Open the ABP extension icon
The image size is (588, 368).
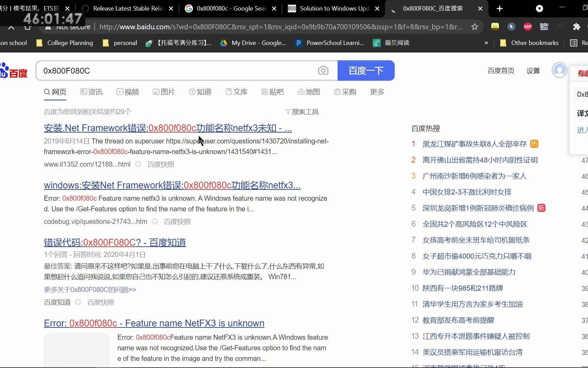(x=528, y=27)
